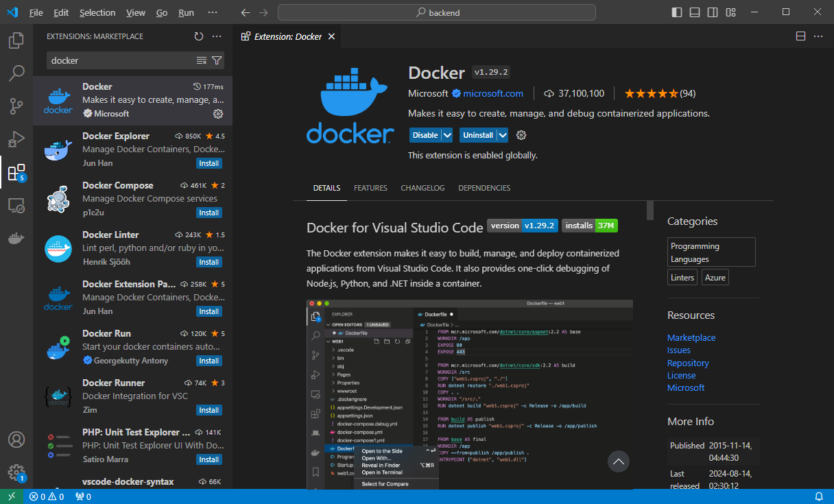Open the Docker whale view in activity bar

pos(16,238)
